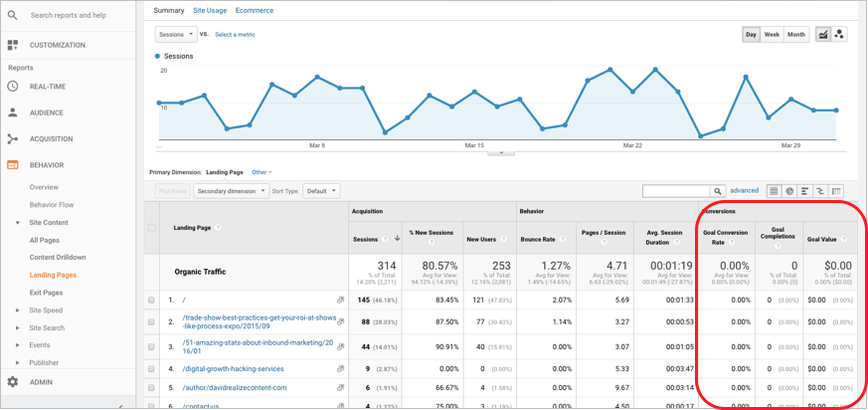
Task: Open the Customization dashboard icon
Action: click(13, 45)
